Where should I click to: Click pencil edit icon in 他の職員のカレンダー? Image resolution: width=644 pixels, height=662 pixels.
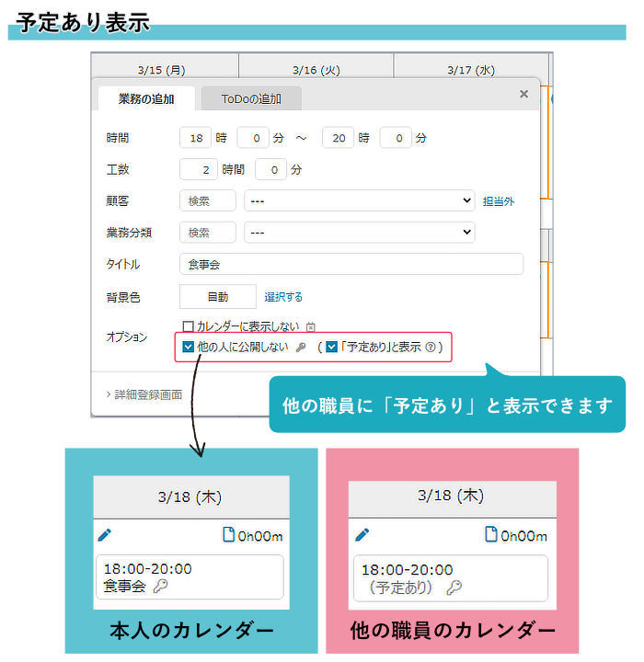click(x=362, y=533)
